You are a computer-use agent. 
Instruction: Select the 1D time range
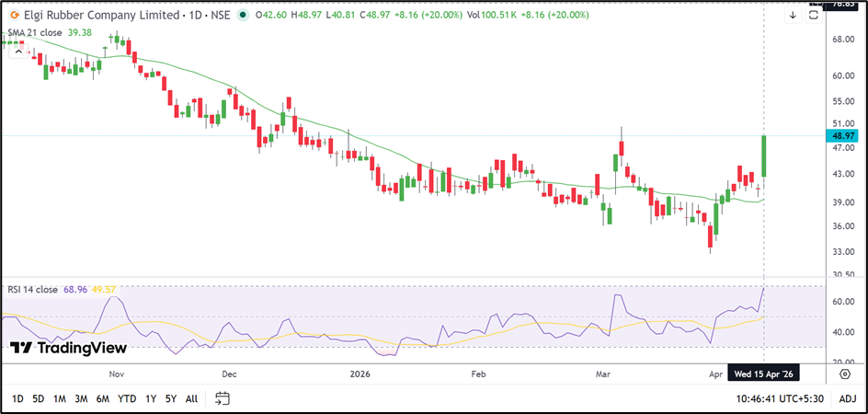[x=17, y=398]
